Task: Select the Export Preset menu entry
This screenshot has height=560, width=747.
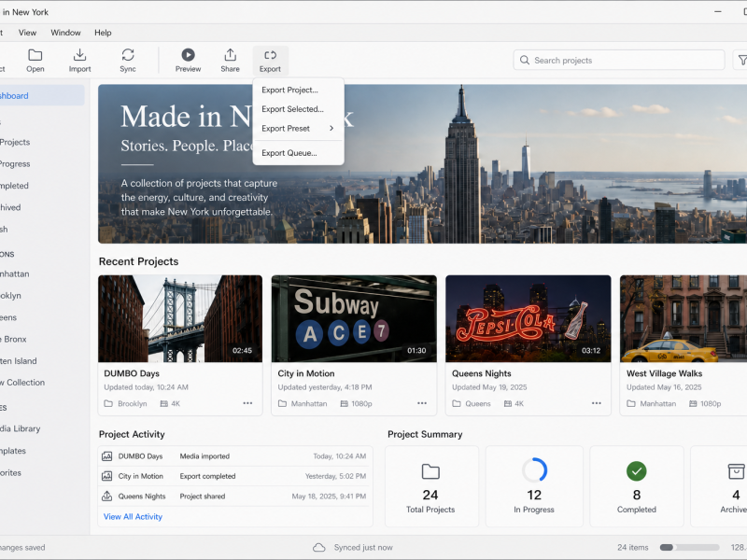Action: pos(298,129)
